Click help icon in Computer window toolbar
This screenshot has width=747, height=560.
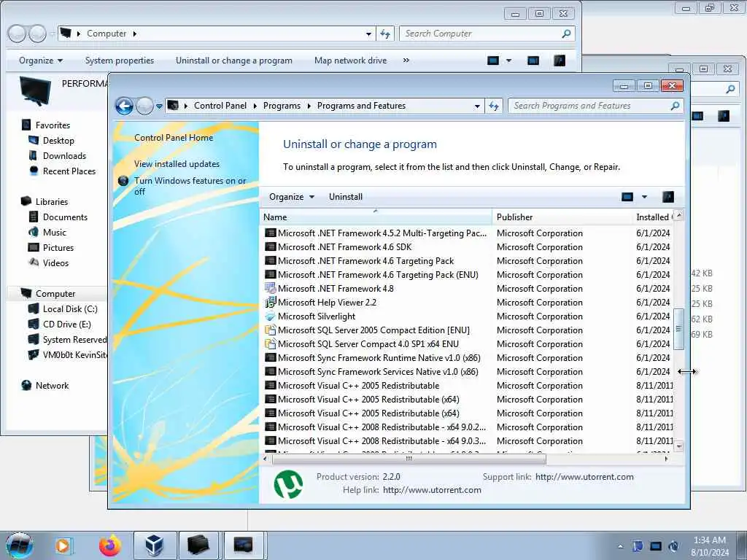click(560, 61)
